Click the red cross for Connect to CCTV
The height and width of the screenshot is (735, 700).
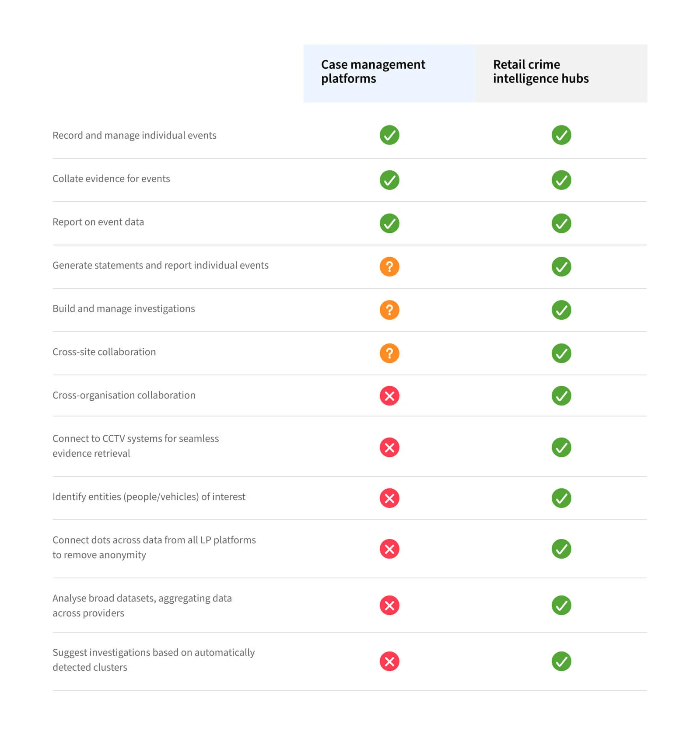coord(389,447)
